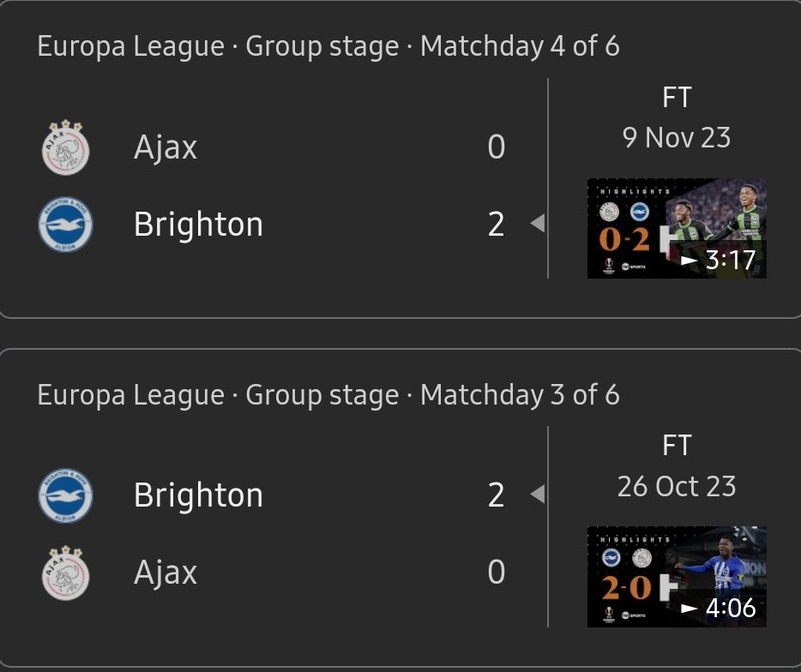This screenshot has width=801, height=672.
Task: Click Brighton's score of 2 on Matchday 4
Action: pos(496,225)
